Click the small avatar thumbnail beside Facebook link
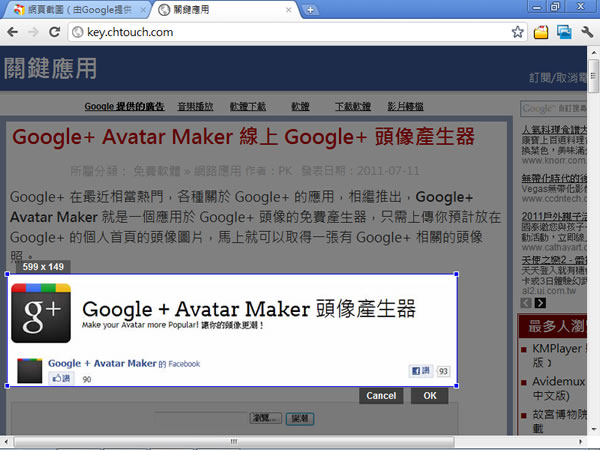 pyautogui.click(x=30, y=370)
